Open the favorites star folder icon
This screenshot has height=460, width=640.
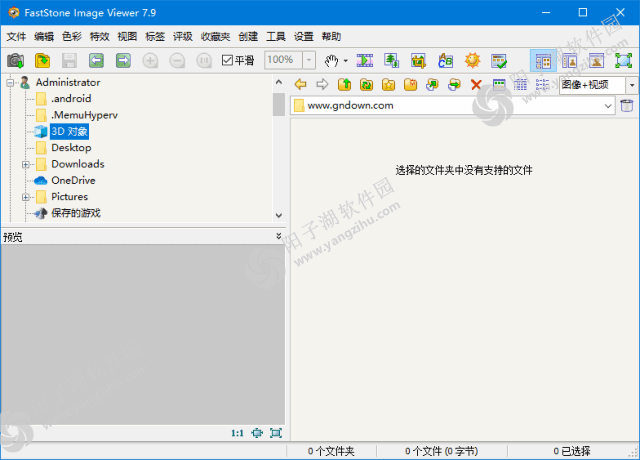click(x=389, y=84)
